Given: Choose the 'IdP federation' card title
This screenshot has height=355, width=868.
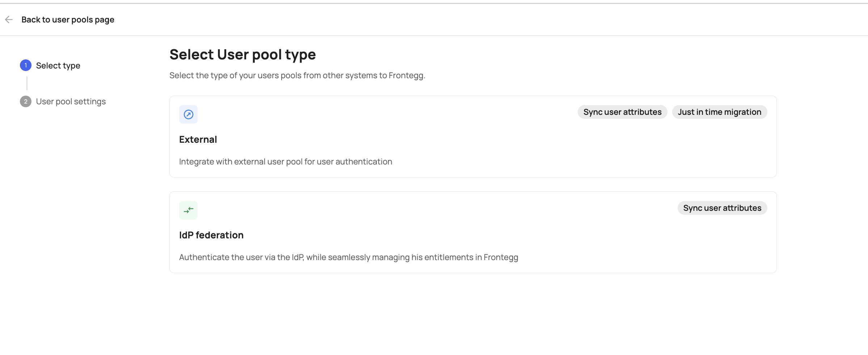Looking at the screenshot, I should 211,235.
